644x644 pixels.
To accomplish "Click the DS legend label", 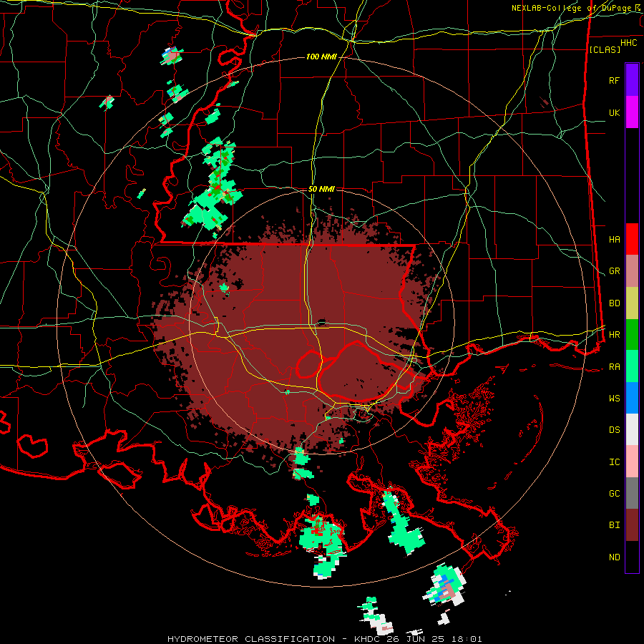I will 614,430.
